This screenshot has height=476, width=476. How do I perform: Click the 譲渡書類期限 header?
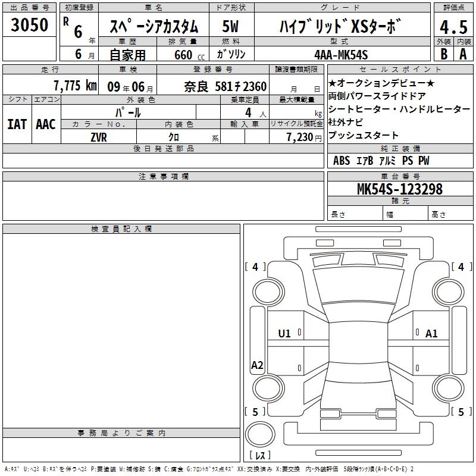tap(296, 69)
